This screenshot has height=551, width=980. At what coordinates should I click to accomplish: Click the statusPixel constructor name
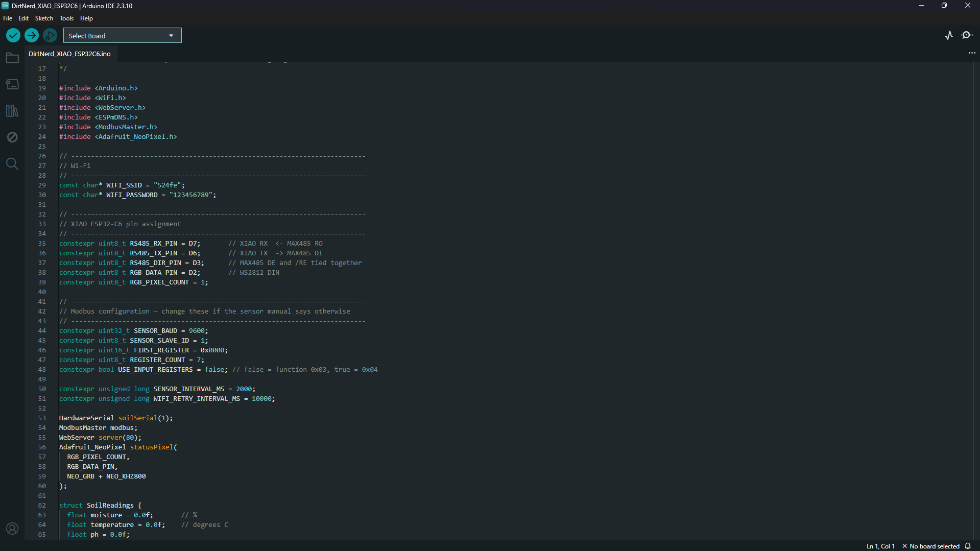click(x=152, y=447)
